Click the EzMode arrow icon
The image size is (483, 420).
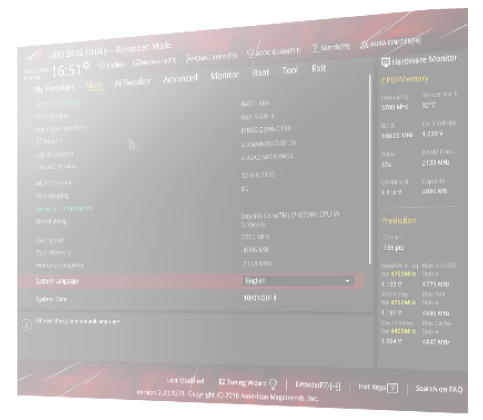pyautogui.click(x=336, y=386)
